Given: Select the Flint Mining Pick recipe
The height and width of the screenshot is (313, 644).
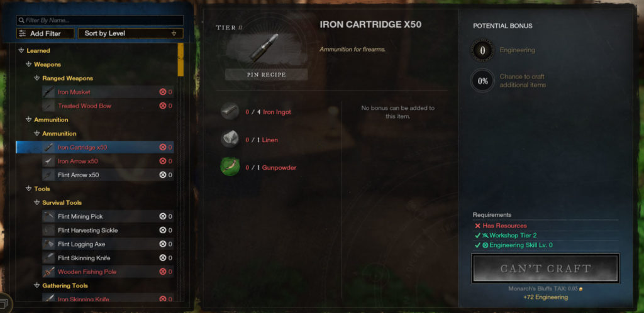Looking at the screenshot, I should pyautogui.click(x=108, y=216).
